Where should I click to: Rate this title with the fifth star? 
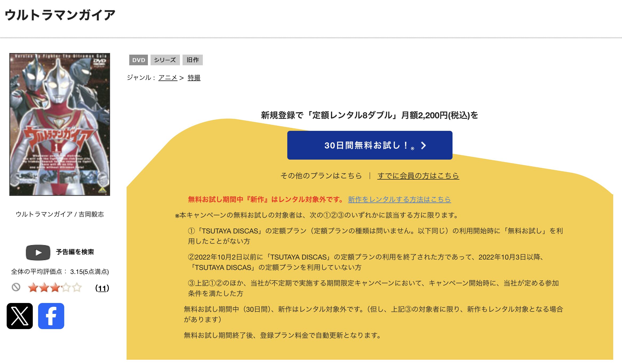pos(77,288)
